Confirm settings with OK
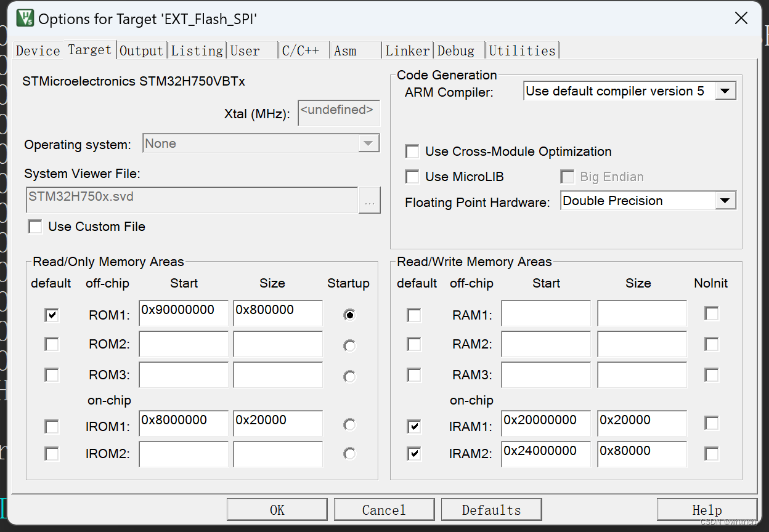Screen dimensions: 769x532 pyautogui.click(x=277, y=509)
